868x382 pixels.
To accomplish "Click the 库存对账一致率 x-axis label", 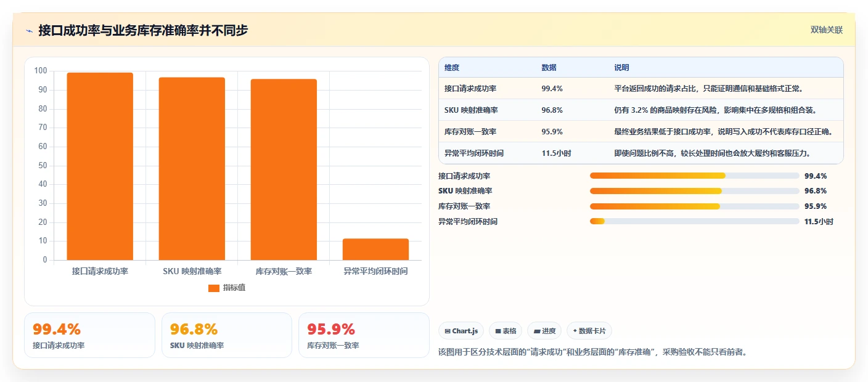I will (284, 271).
